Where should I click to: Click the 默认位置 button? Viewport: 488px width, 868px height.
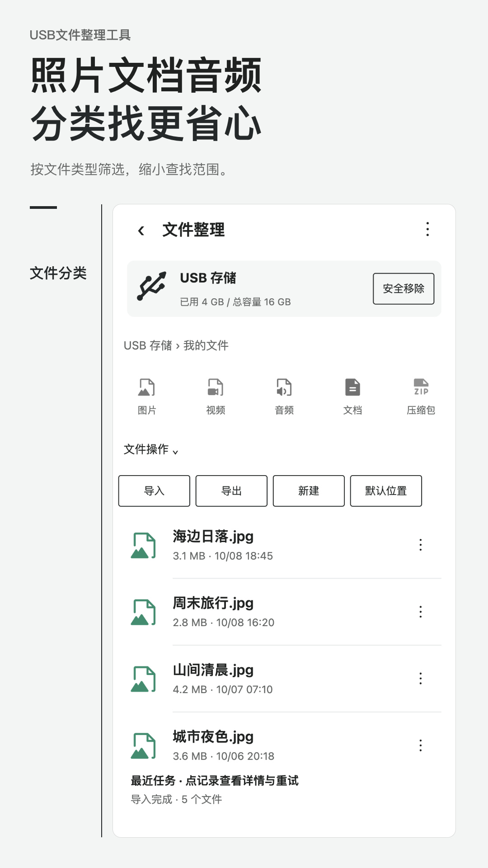pos(386,491)
